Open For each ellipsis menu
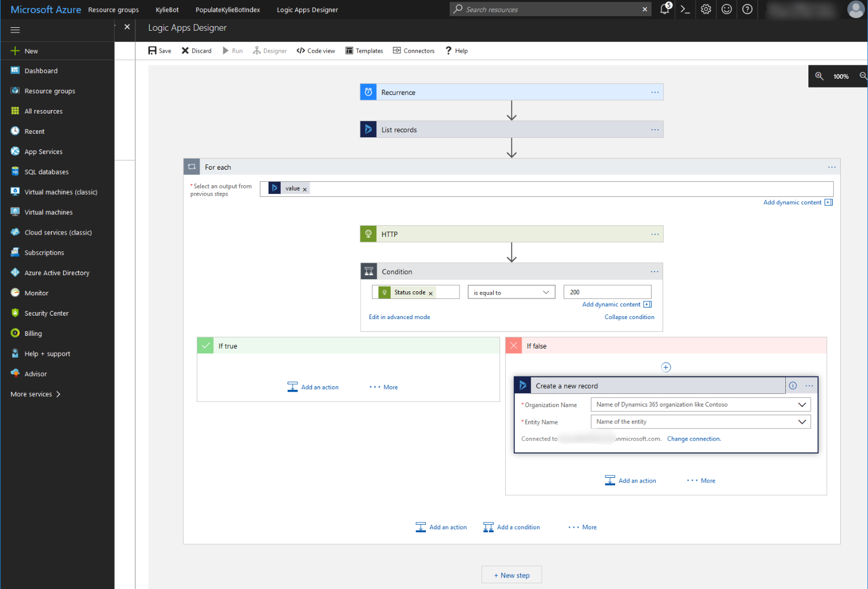Screen dimensions: 868x589 pyautogui.click(x=832, y=167)
